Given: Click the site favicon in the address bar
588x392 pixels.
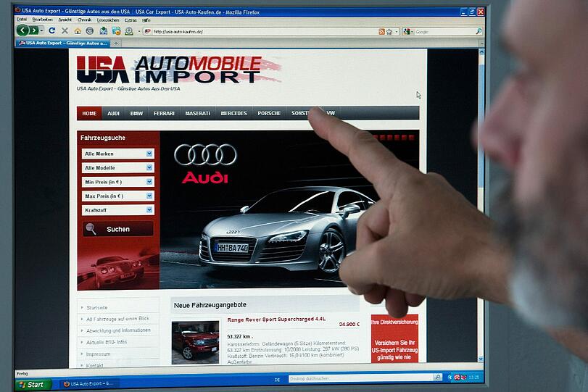Looking at the screenshot, I should click(x=147, y=31).
